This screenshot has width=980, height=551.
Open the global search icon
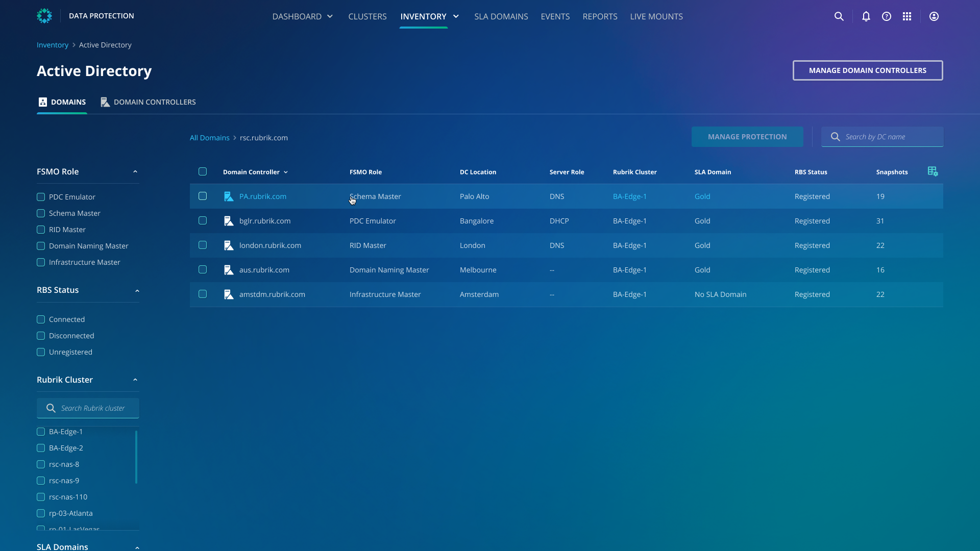click(x=839, y=16)
